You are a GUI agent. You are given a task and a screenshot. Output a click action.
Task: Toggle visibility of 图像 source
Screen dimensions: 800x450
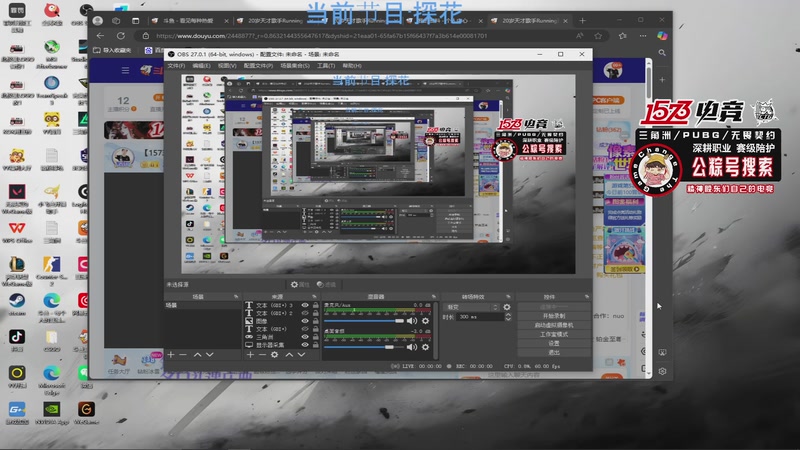(x=305, y=321)
